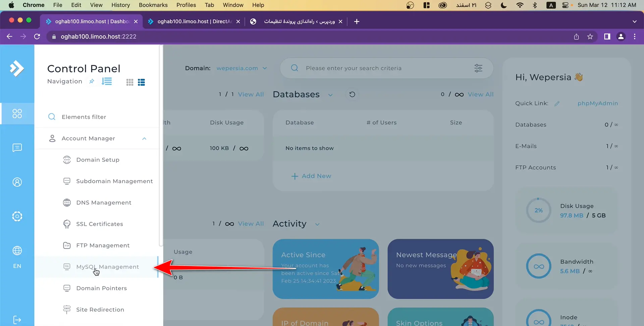
Task: Click View All link for Databases
Action: click(481, 94)
